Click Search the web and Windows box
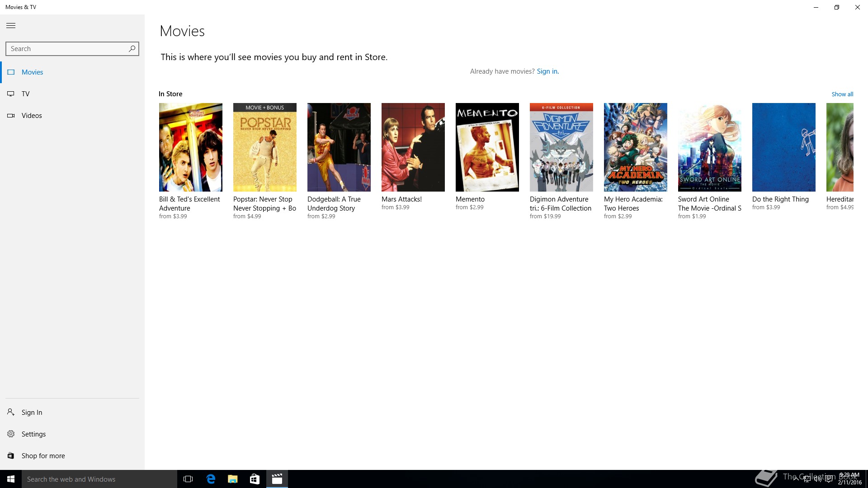The width and height of the screenshot is (868, 488). tap(99, 479)
